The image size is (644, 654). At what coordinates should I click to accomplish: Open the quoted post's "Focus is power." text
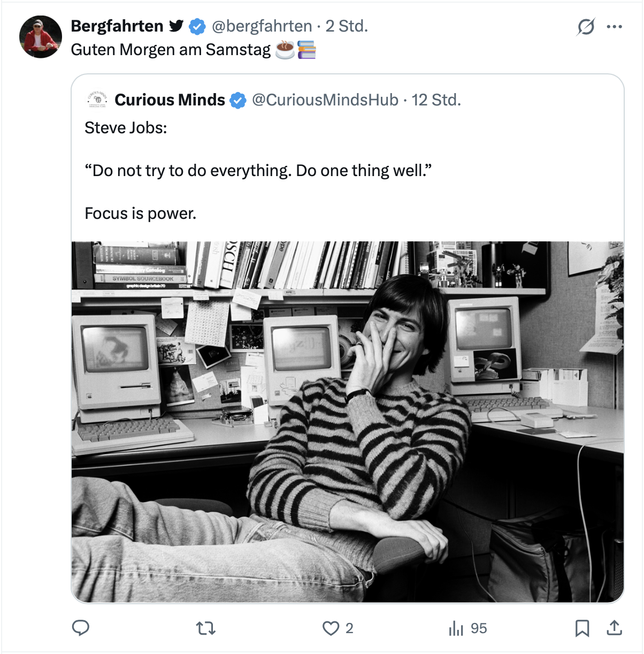tap(141, 214)
